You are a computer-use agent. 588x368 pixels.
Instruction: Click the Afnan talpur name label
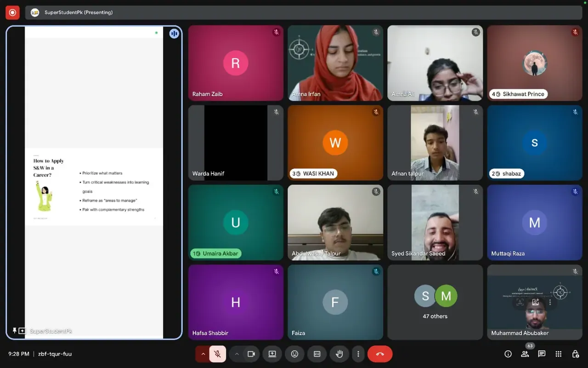407,173
